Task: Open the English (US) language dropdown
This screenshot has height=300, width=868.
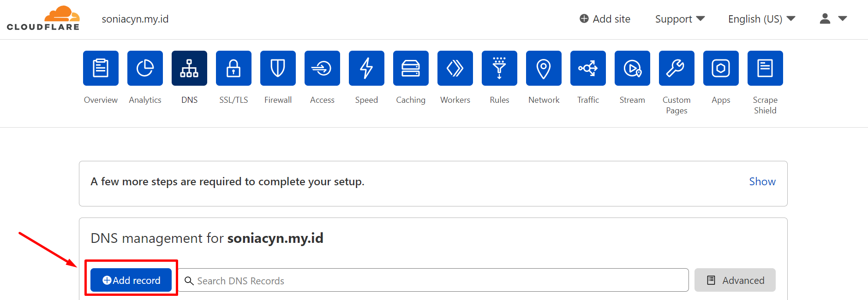Action: (761, 19)
